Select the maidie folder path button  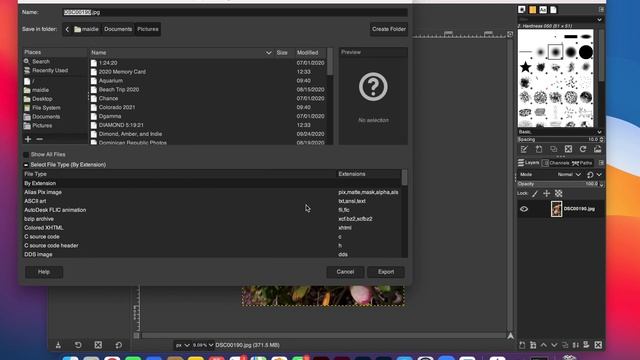(x=86, y=29)
